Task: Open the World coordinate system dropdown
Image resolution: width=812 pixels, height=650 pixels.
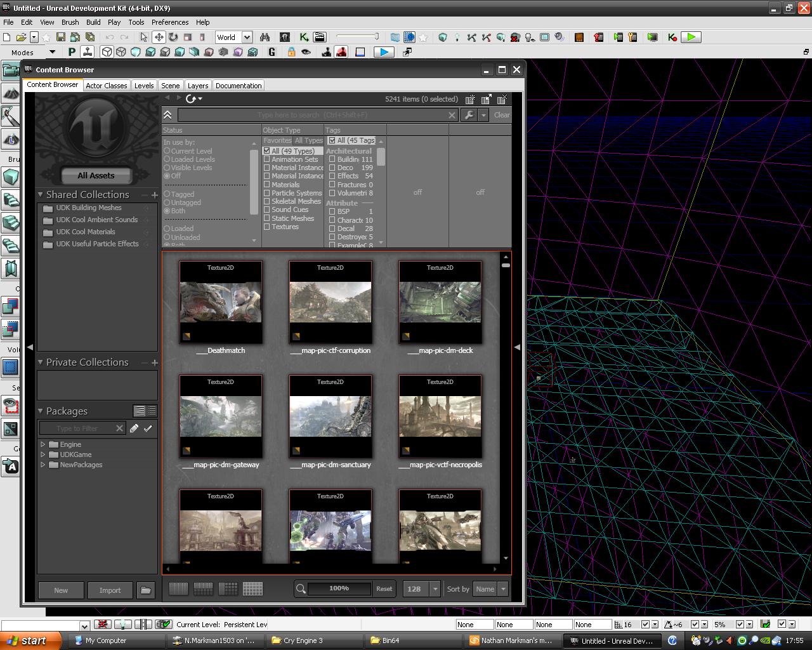Action: pos(247,37)
